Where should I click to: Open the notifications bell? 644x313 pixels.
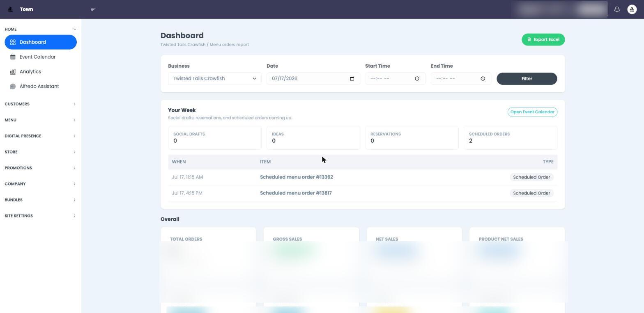(617, 9)
